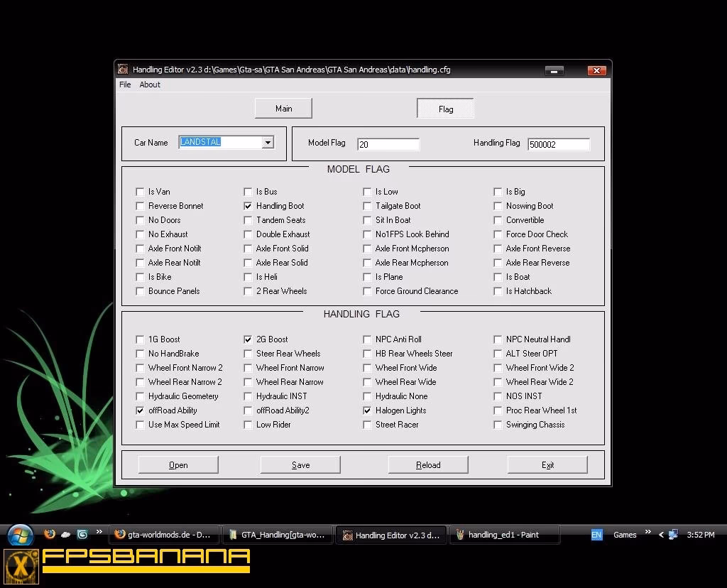Viewport: 727px width, 588px height.
Task: Enable the Street Racer checkbox
Action: [367, 425]
